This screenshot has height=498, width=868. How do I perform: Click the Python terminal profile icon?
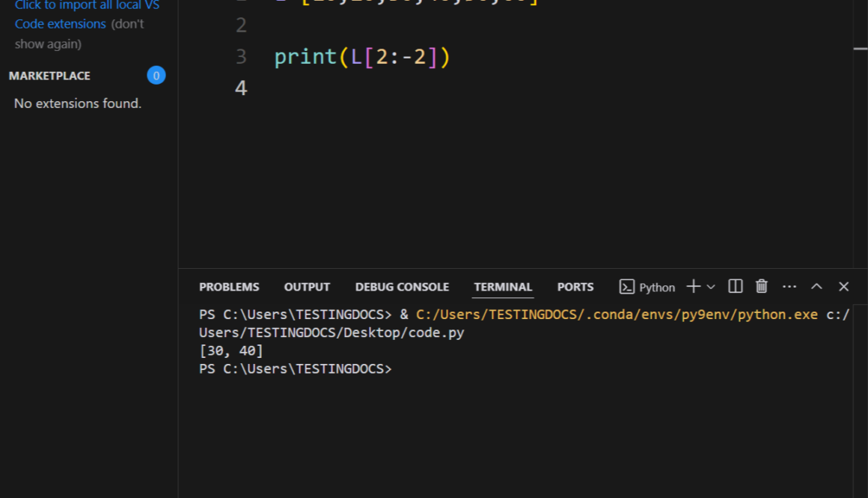627,287
